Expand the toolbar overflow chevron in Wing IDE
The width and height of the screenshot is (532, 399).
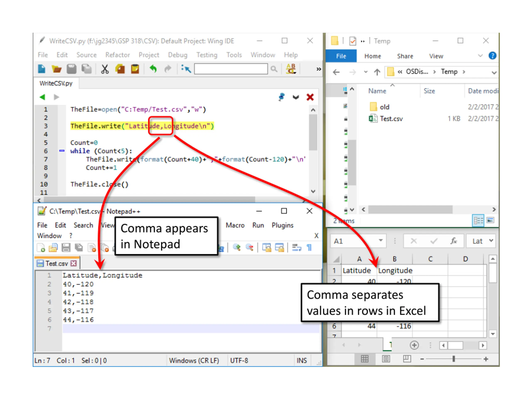click(x=319, y=69)
